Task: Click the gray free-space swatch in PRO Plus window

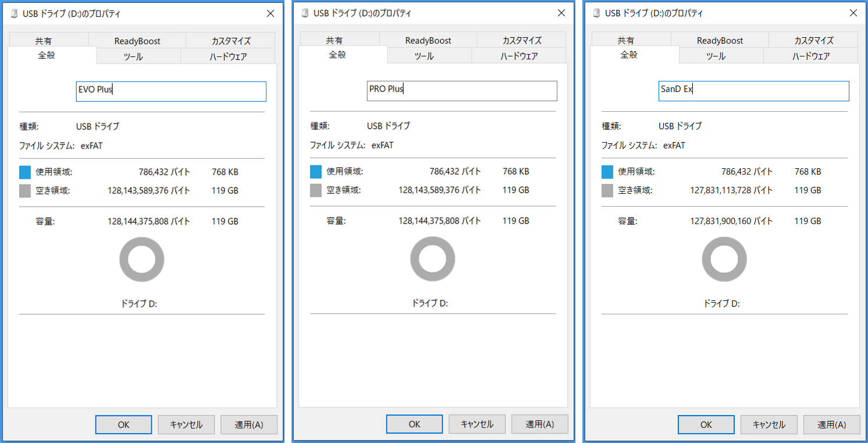Action: (316, 190)
